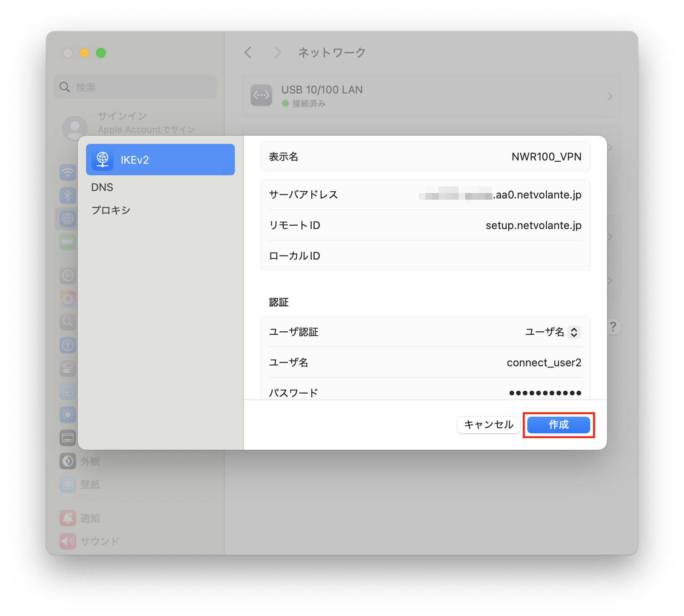The height and width of the screenshot is (616, 684).
Task: Open Wi-Fi settings from the sidebar
Action: (x=67, y=173)
